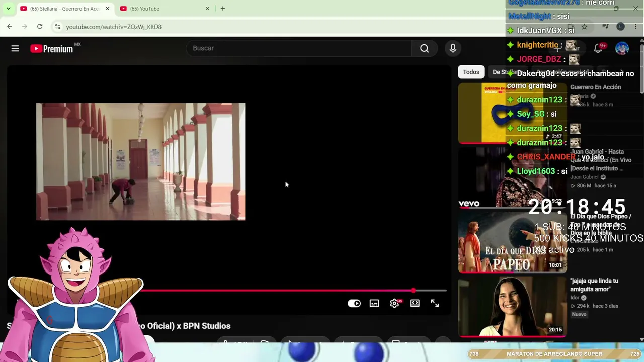Open the YouTube account avatar menu
The width and height of the screenshot is (644, 362).
coord(622,48)
